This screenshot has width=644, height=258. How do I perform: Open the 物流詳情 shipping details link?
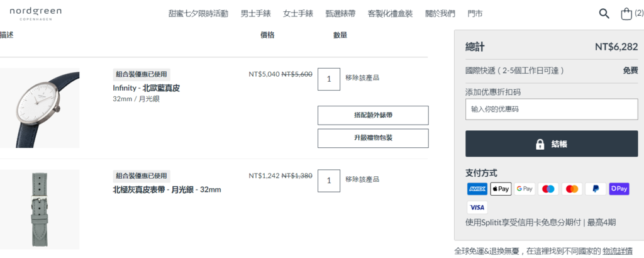coord(618,251)
